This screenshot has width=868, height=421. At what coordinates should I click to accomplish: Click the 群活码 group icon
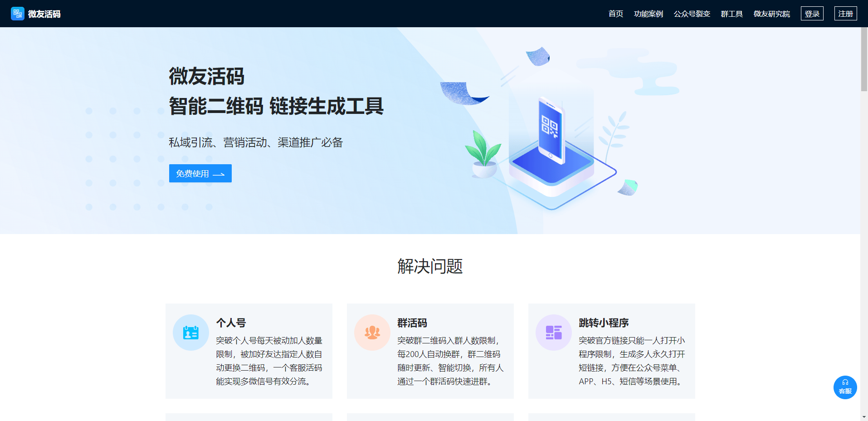tap(372, 332)
